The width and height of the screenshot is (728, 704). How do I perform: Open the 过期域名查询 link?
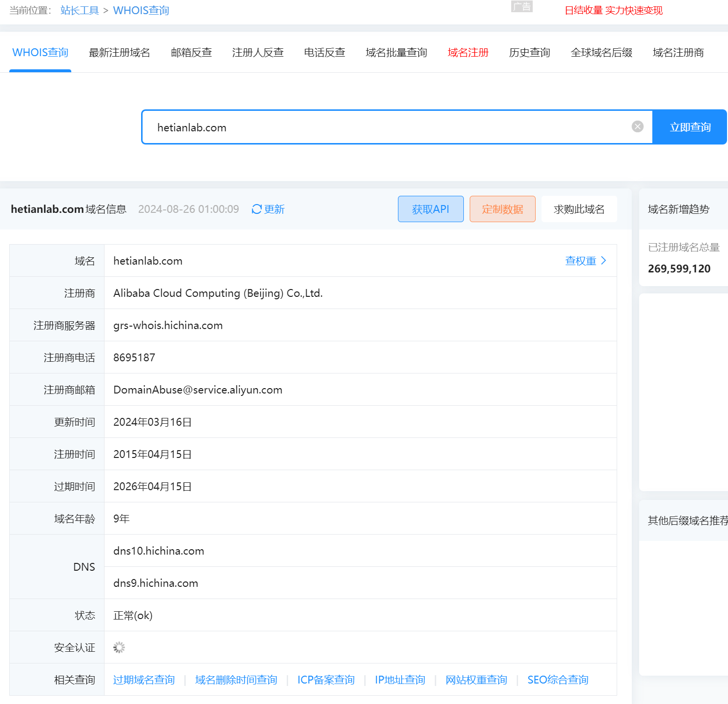tap(144, 680)
